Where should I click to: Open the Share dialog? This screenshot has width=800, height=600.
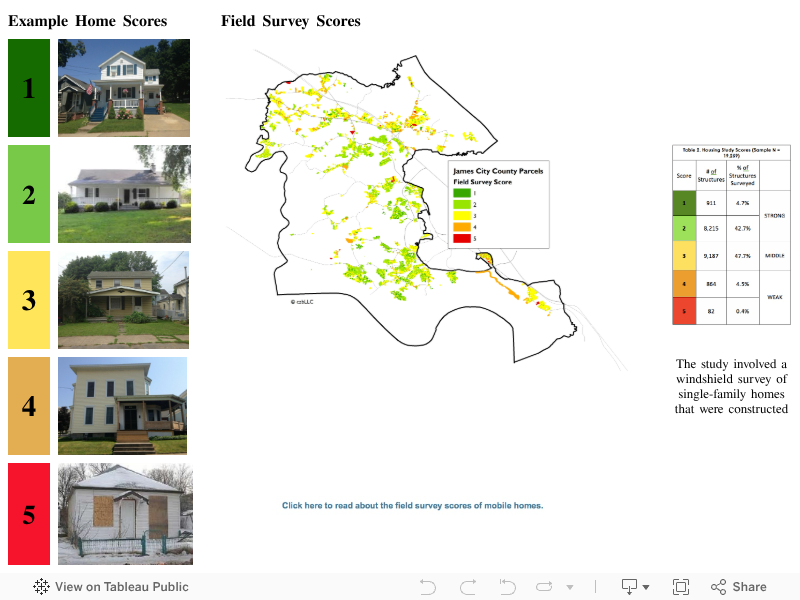point(738,587)
